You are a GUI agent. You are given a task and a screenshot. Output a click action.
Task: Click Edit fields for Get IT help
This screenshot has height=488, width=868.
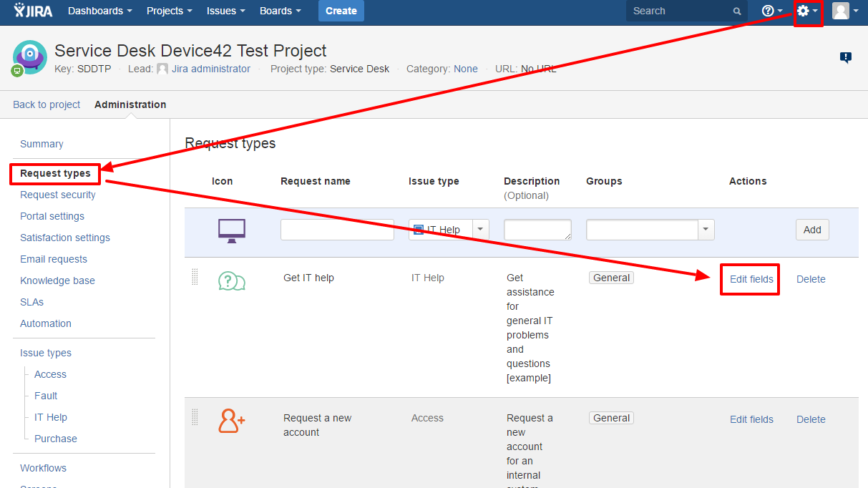751,279
